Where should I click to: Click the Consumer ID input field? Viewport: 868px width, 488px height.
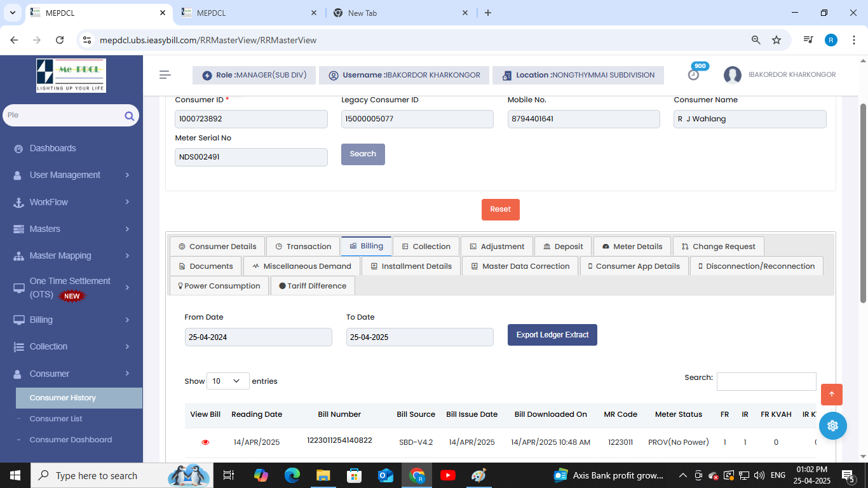pos(251,119)
